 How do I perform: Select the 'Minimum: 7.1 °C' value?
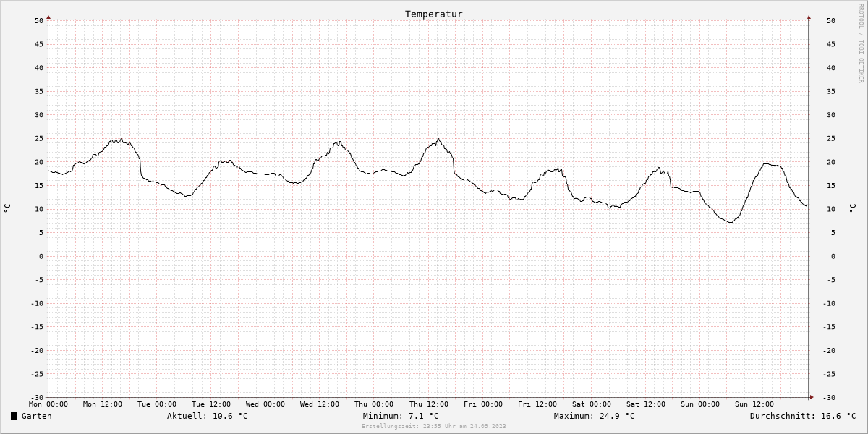coord(401,416)
